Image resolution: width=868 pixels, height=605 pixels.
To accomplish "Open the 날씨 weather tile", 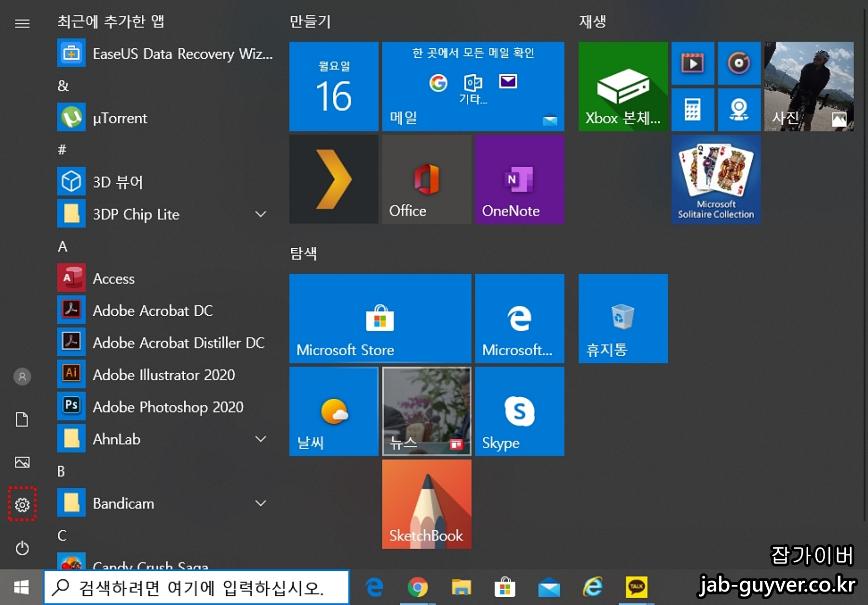I will pyautogui.click(x=334, y=411).
